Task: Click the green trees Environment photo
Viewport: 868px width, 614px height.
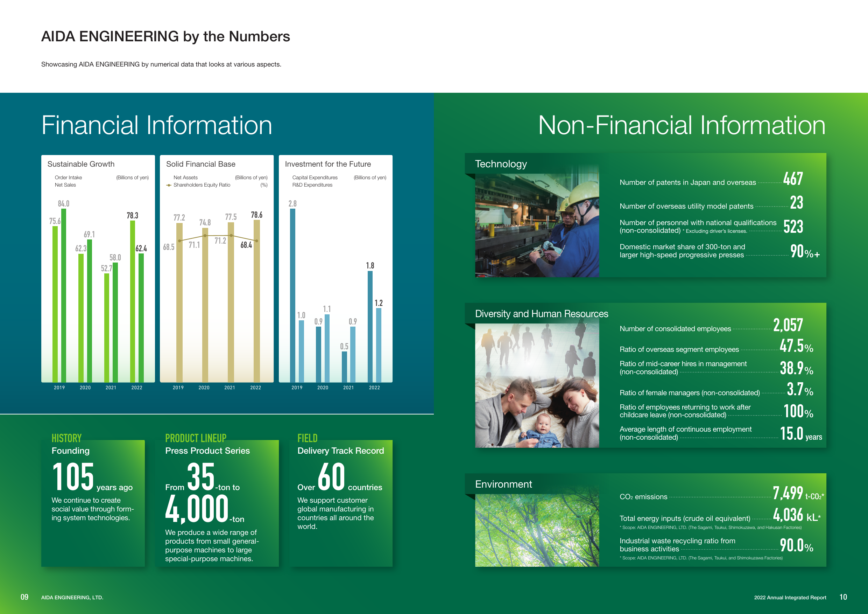Action: pyautogui.click(x=537, y=530)
